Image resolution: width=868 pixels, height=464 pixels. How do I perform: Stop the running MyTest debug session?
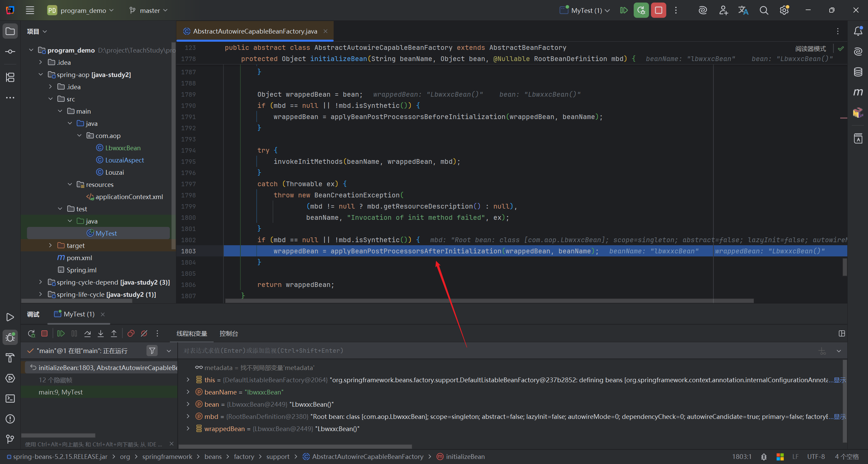(x=658, y=11)
